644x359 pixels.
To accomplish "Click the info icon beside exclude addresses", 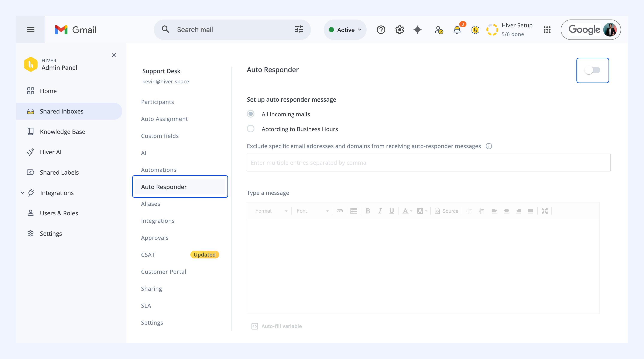I will (x=489, y=146).
